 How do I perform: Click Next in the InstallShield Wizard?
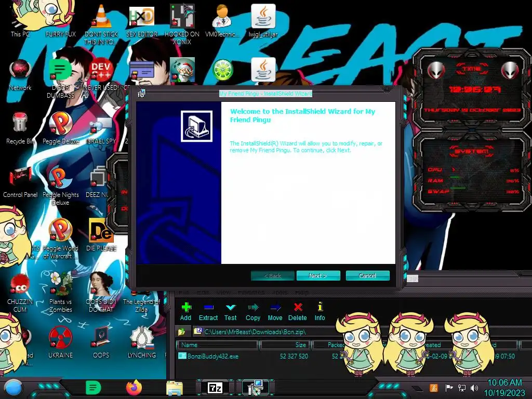(318, 276)
